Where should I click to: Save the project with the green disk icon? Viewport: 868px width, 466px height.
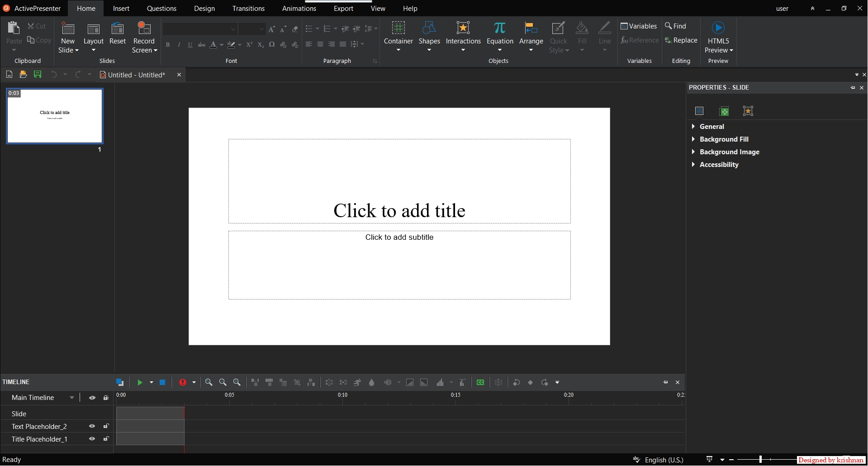(38, 75)
